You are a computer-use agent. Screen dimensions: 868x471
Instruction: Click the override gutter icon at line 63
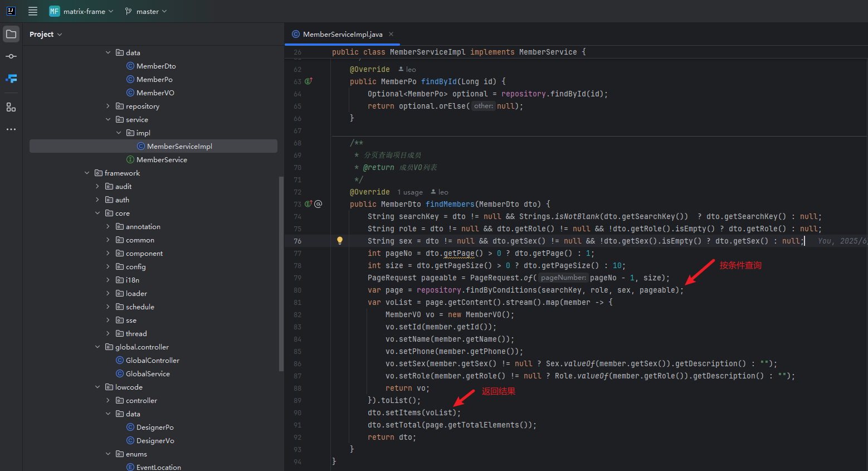click(309, 81)
